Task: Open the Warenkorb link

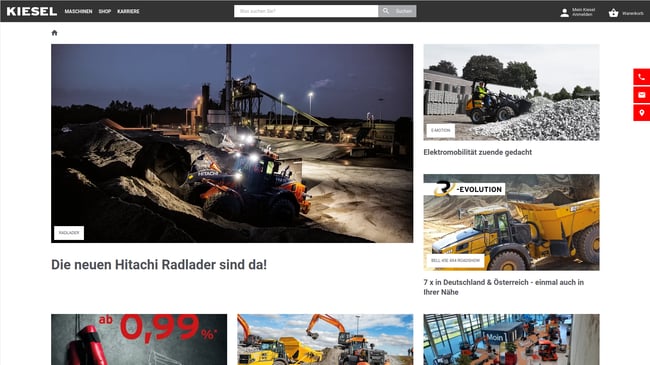Action: point(633,13)
